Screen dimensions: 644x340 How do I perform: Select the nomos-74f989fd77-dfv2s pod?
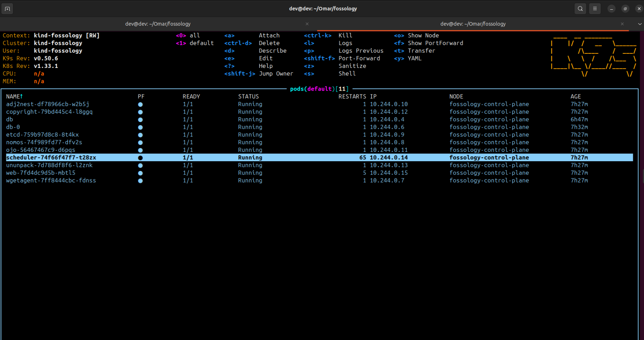(44, 142)
